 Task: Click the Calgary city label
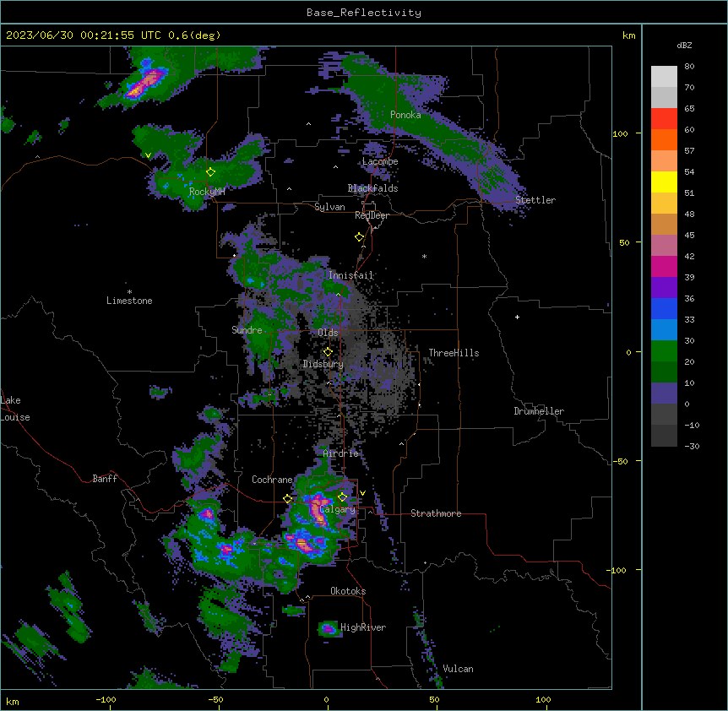(339, 509)
